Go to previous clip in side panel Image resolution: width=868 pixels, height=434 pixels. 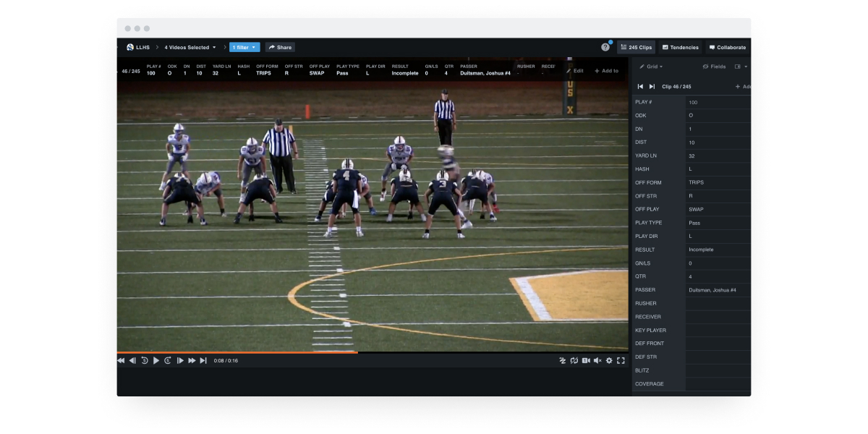tap(640, 87)
